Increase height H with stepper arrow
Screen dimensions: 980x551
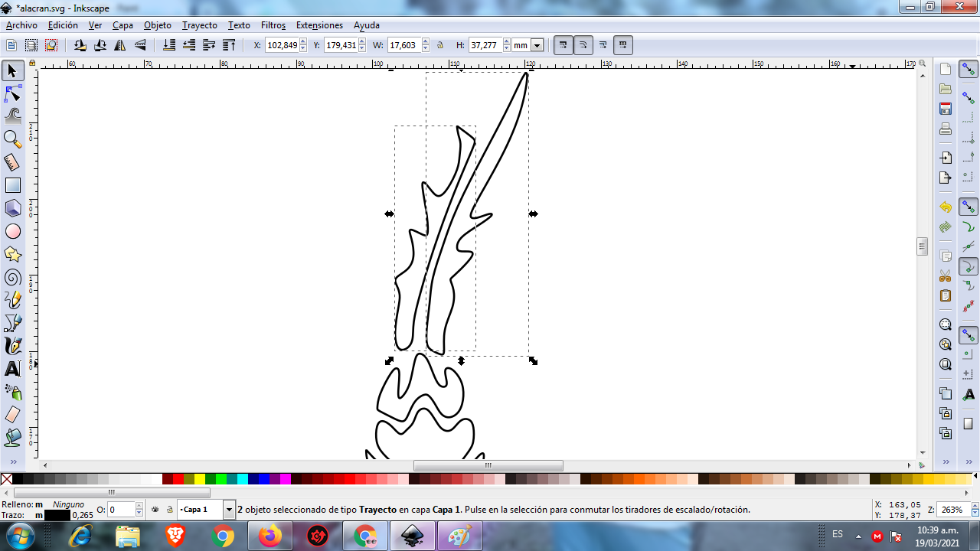point(506,42)
